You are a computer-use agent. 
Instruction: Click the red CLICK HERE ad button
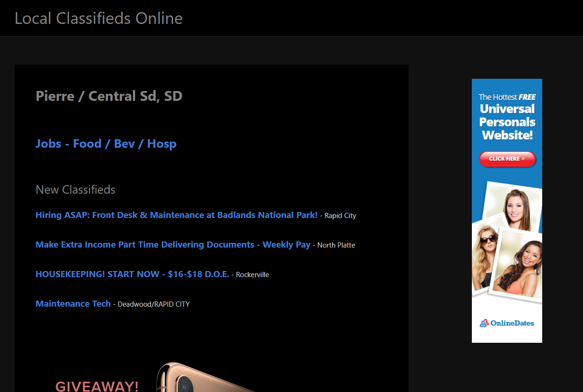click(507, 159)
